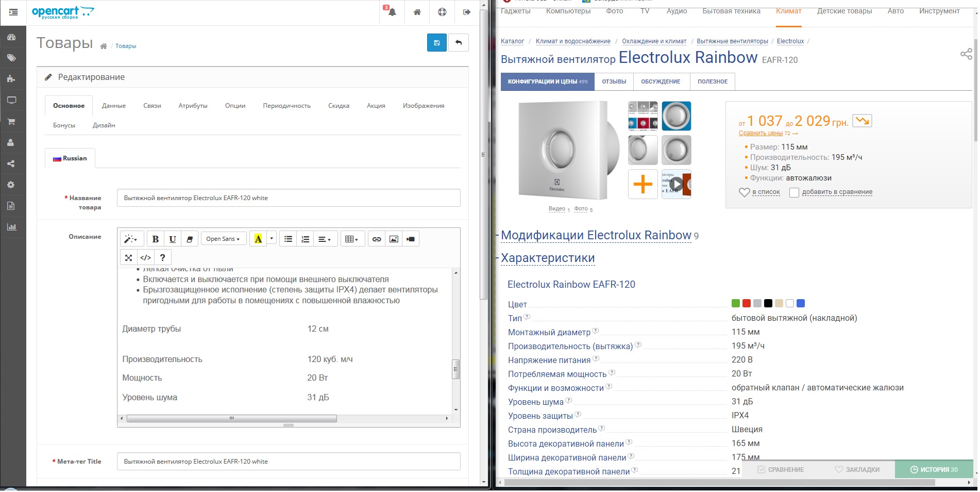This screenshot has width=980, height=492.
Task: Open the shopping cart sales icon
Action: 11,122
